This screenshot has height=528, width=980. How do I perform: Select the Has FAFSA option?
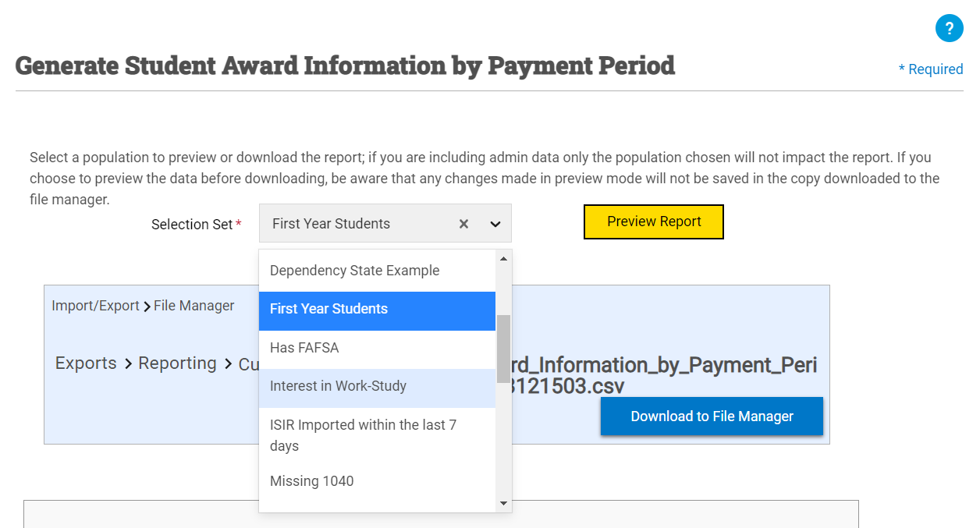point(304,348)
